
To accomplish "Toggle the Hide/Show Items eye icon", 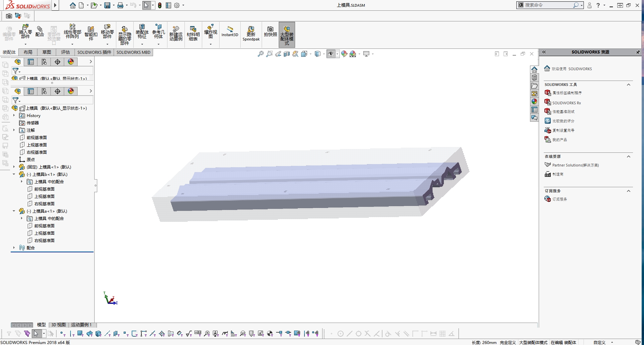I will [x=331, y=54].
